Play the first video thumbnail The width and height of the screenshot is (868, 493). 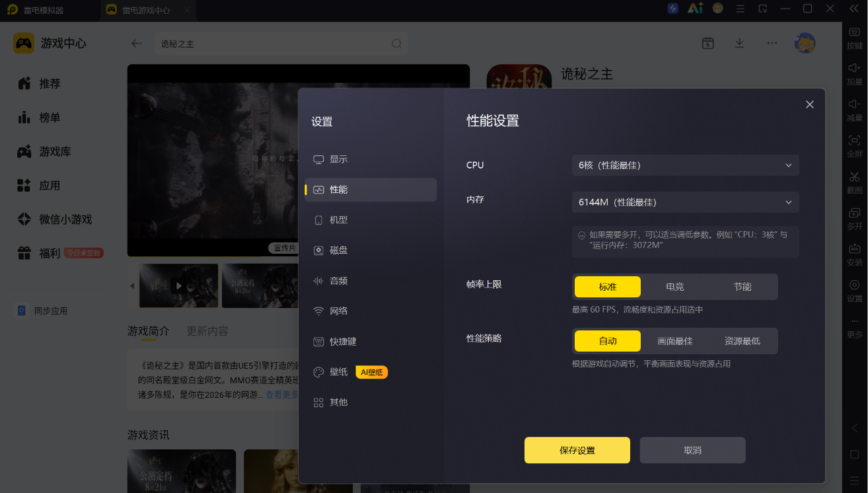coord(178,286)
